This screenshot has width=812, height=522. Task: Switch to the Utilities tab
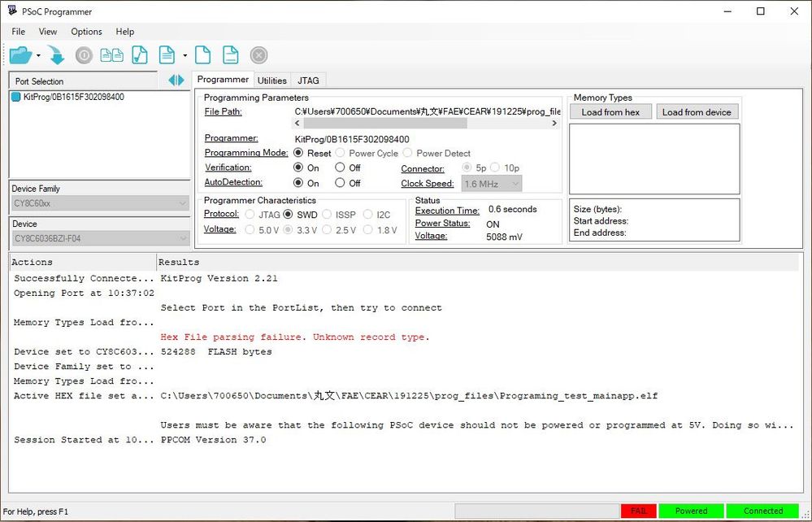pos(271,80)
